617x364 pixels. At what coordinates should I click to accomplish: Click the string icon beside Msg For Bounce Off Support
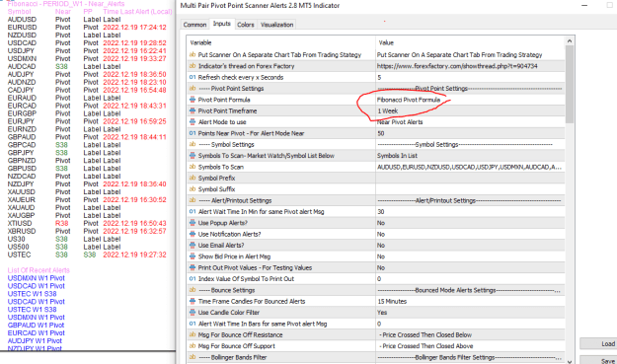pyautogui.click(x=193, y=346)
